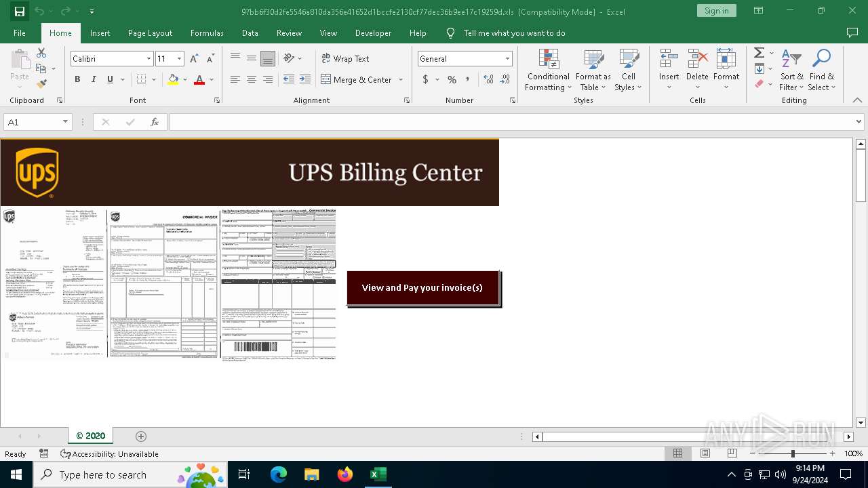Increase font size with large A icon
The image size is (868, 488).
click(x=194, y=59)
